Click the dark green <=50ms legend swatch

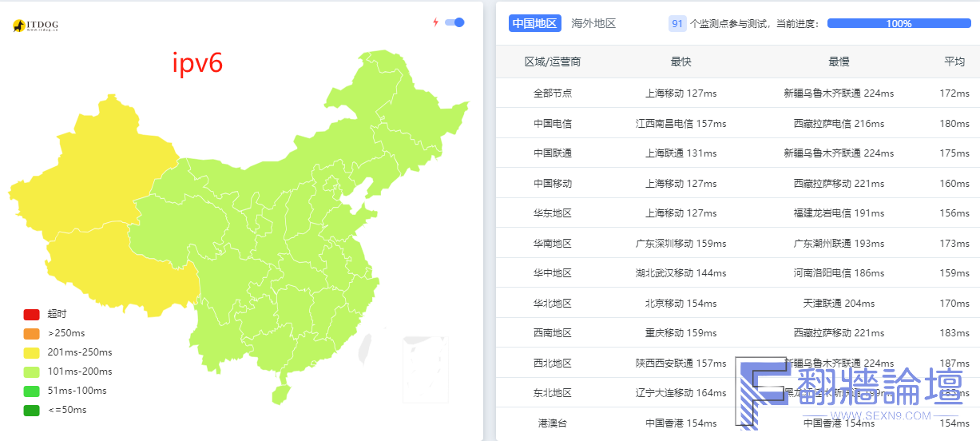(x=31, y=410)
